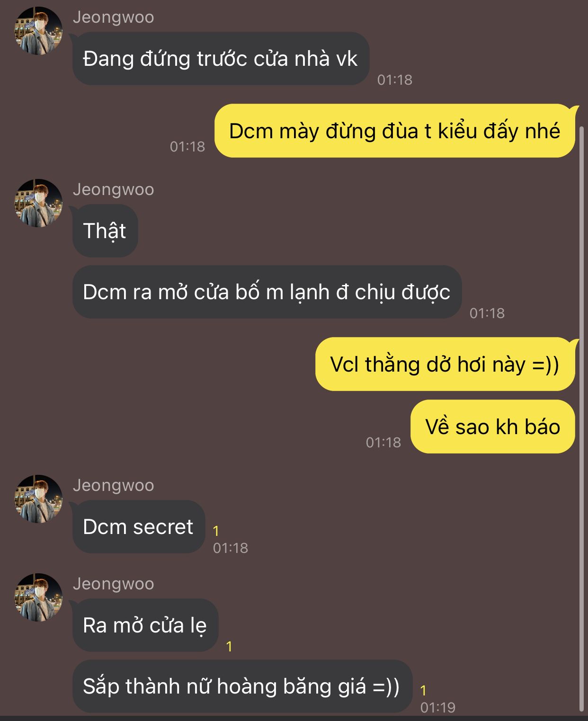Tap the 01:19 timestamp on the last message
588x721 pixels.
[438, 707]
